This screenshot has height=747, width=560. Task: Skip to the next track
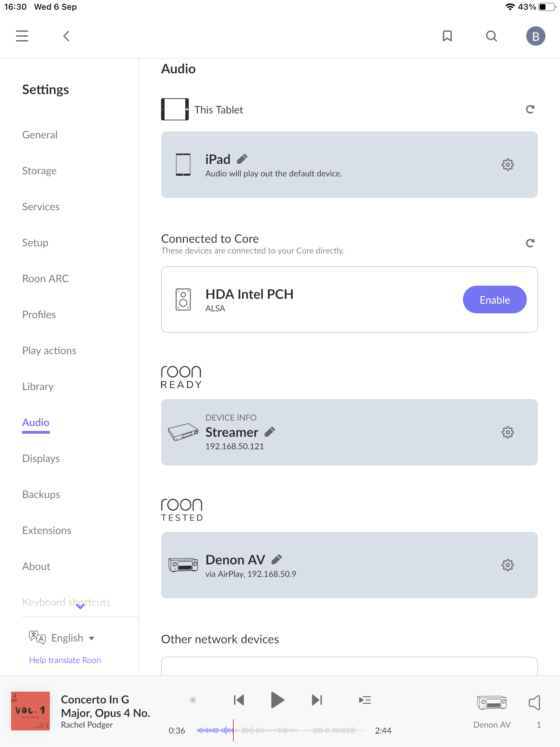point(317,700)
